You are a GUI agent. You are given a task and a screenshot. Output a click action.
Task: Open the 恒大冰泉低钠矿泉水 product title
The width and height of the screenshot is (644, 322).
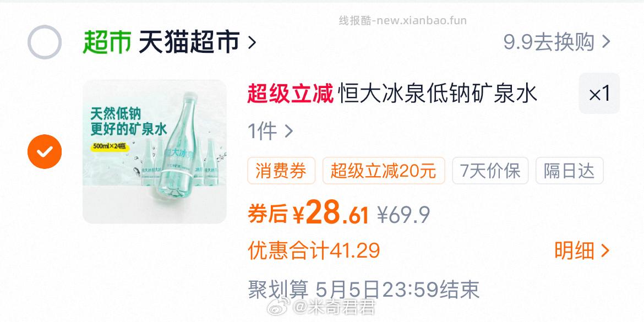[x=438, y=94]
